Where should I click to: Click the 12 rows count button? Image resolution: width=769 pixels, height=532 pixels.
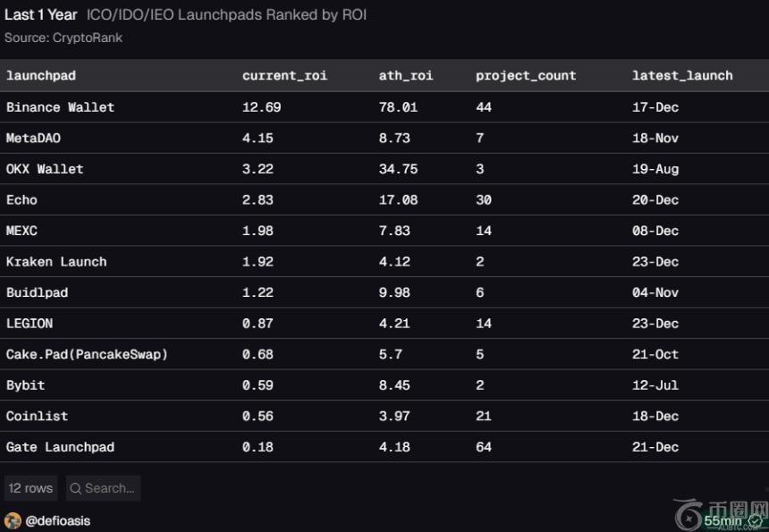point(30,488)
